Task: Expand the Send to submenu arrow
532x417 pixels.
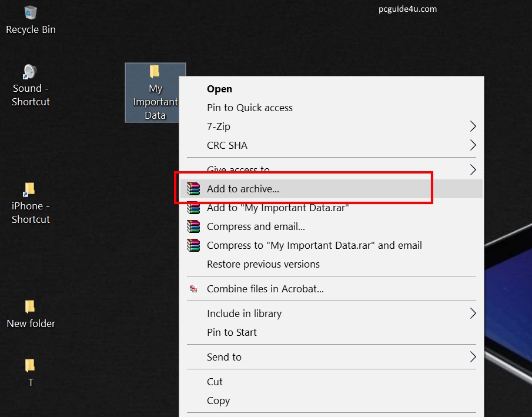Action: coord(473,357)
